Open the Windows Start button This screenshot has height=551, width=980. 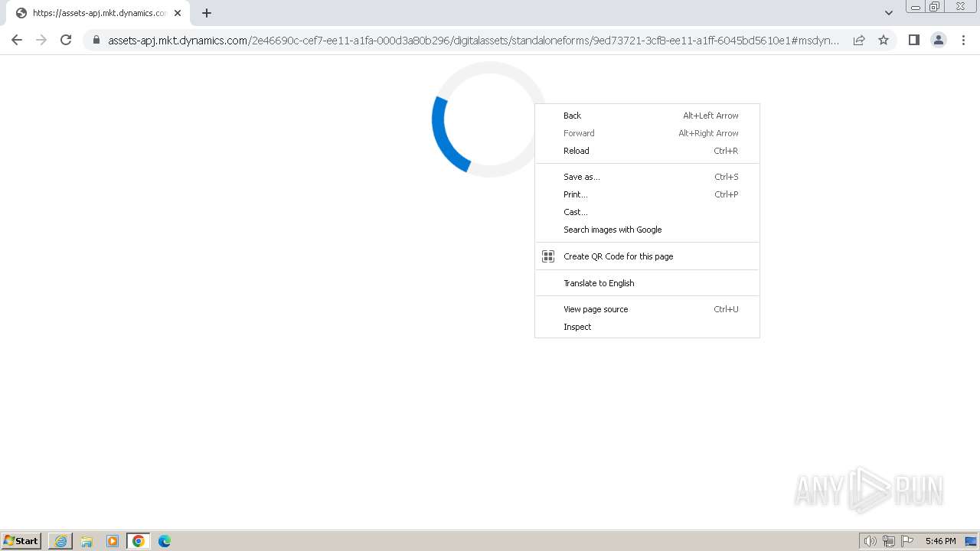tap(21, 541)
